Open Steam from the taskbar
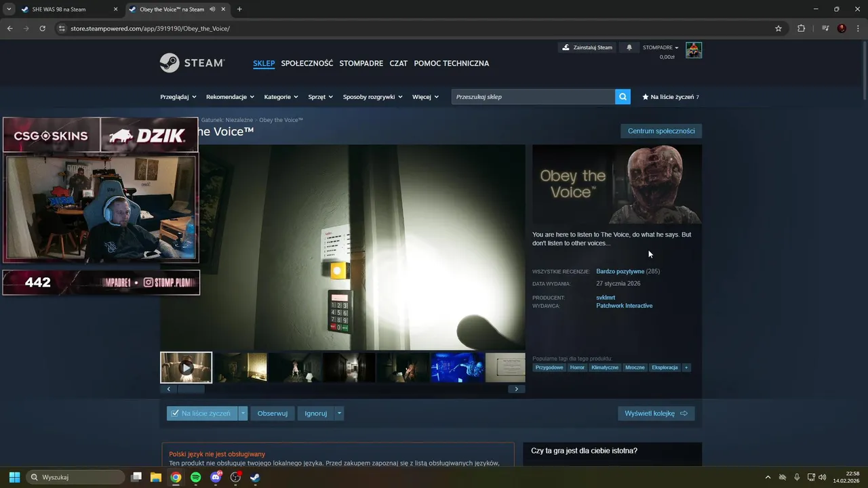The image size is (868, 488). point(255,477)
